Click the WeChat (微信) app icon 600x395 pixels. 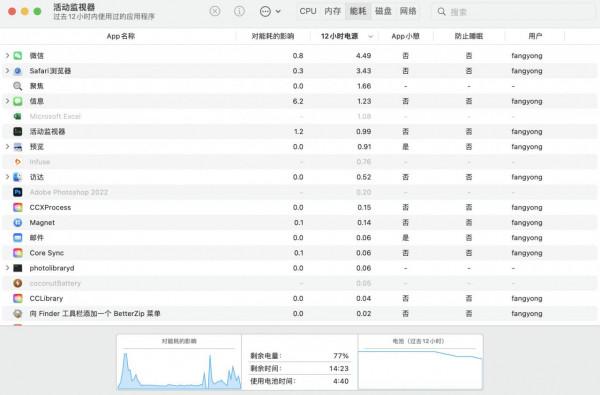pos(18,55)
